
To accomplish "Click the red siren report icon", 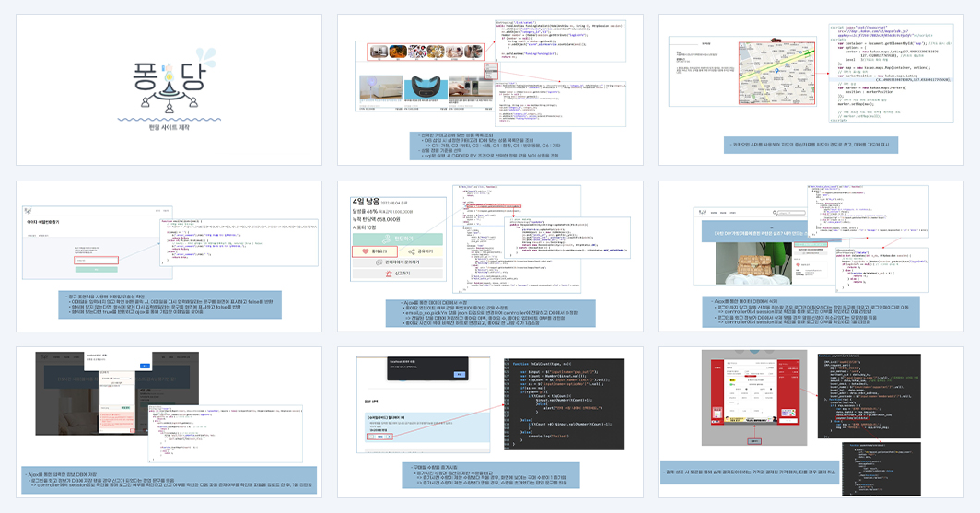I will pos(388,274).
